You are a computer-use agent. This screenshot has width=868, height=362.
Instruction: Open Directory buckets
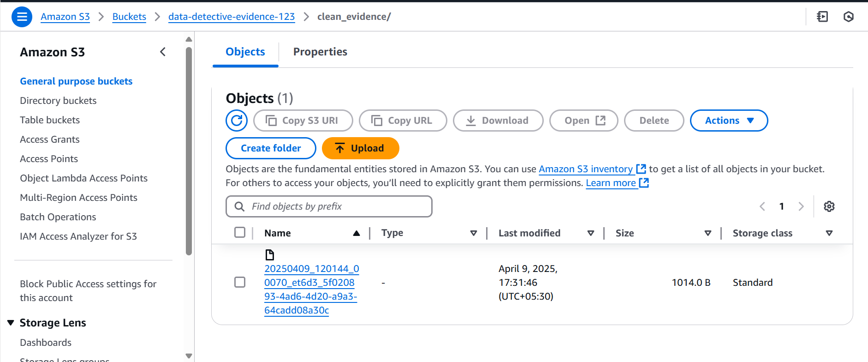click(x=58, y=101)
